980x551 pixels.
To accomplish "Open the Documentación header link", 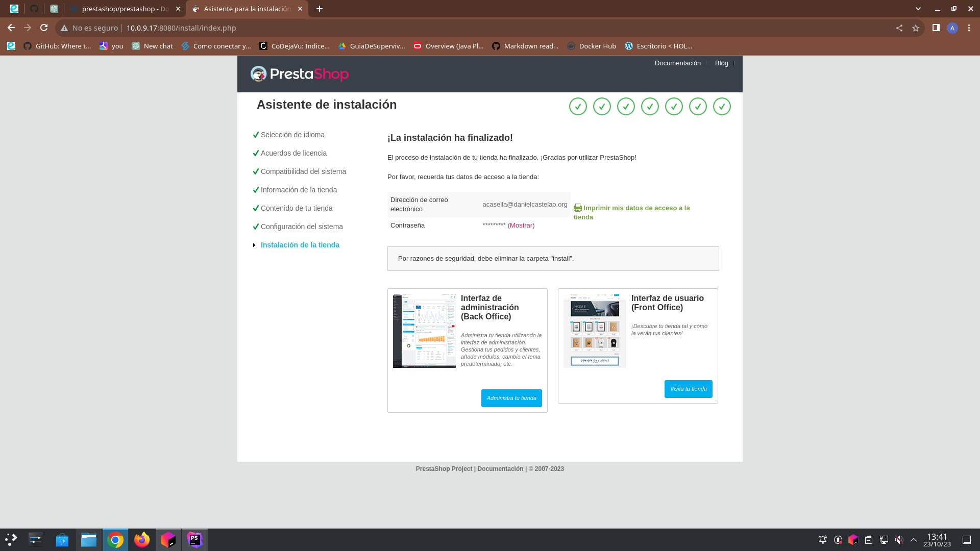I will point(677,63).
